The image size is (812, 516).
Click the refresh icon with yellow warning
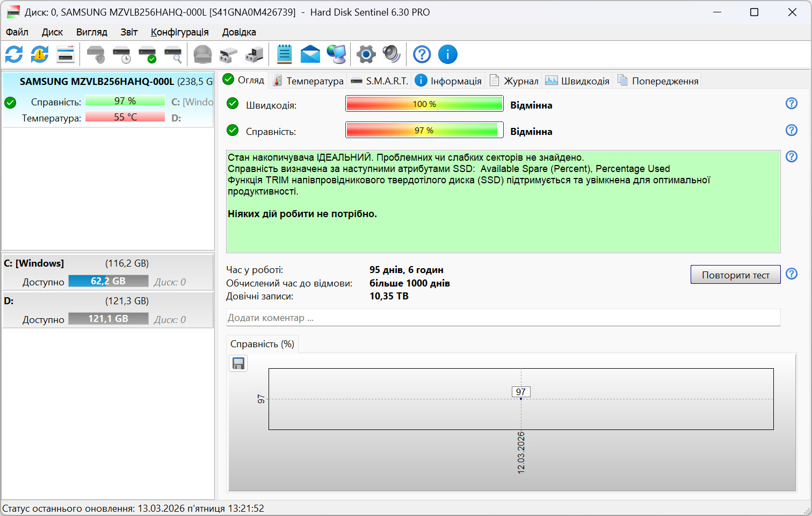(40, 54)
